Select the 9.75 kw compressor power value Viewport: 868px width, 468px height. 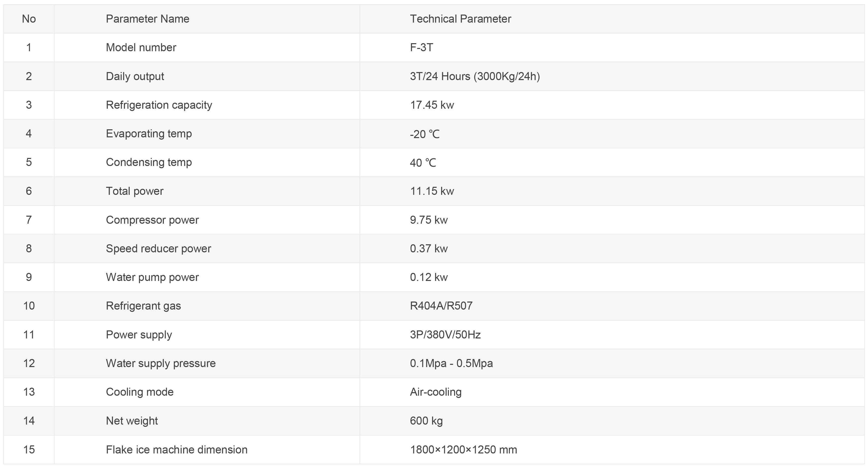429,220
